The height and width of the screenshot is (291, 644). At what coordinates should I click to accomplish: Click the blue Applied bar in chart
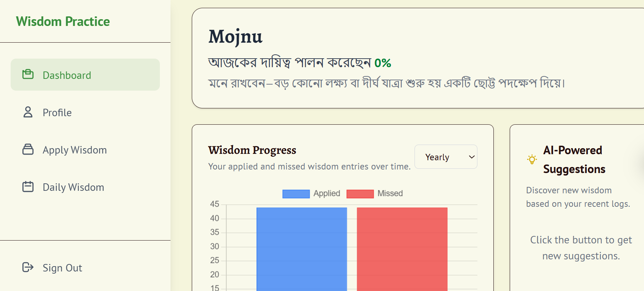(302, 249)
